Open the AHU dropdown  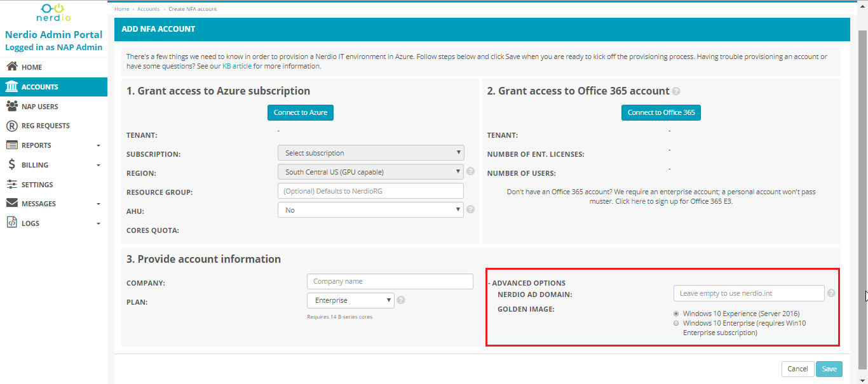tap(371, 210)
